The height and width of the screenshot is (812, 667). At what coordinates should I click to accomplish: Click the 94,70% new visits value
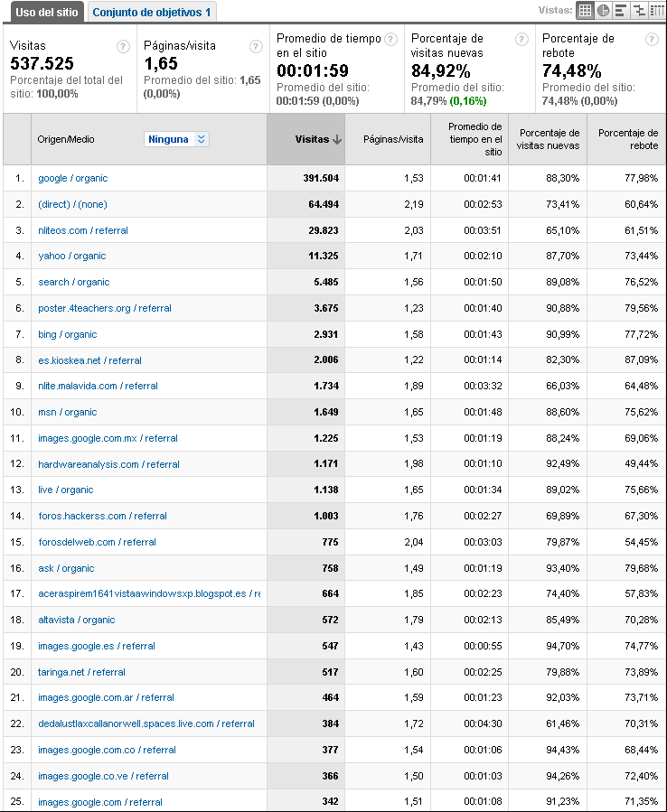[x=562, y=647]
